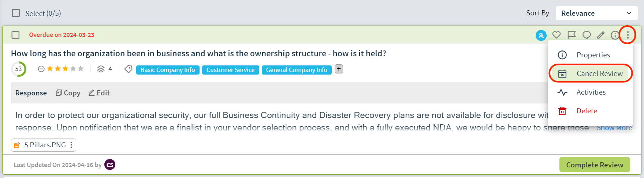Copy the response text with the Copy button

pyautogui.click(x=68, y=93)
